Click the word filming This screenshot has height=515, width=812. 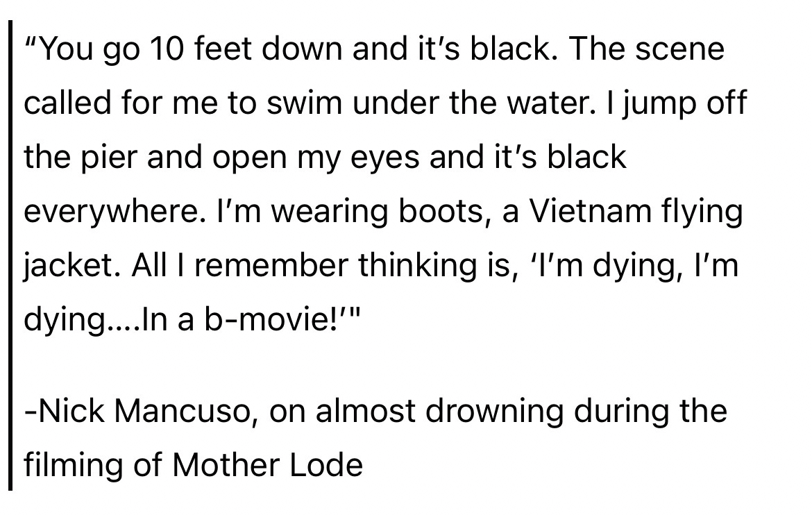71,464
